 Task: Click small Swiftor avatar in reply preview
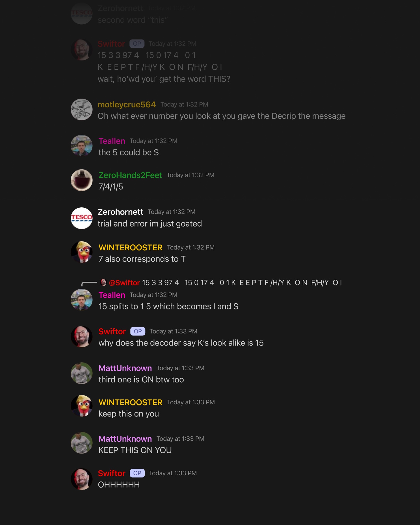point(103,282)
